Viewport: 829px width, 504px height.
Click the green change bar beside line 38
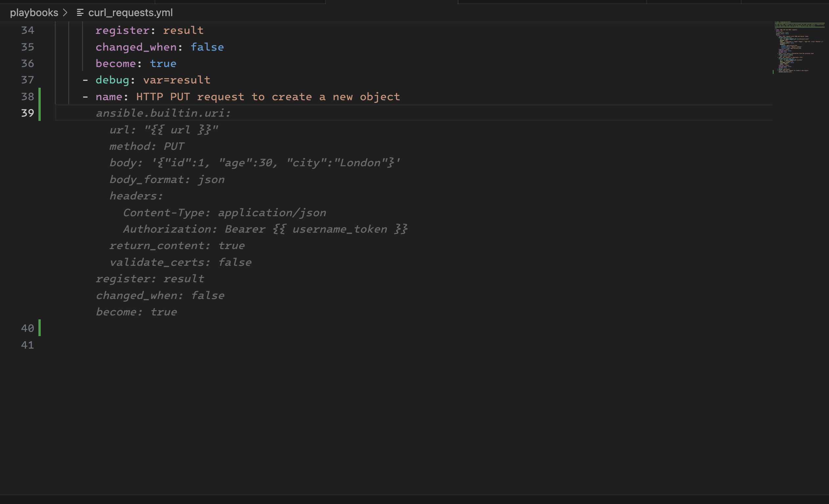click(x=40, y=97)
